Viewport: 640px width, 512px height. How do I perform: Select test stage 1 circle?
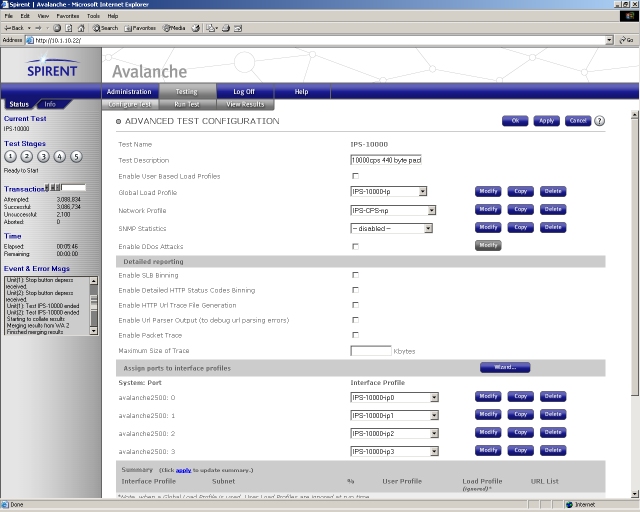click(x=10, y=156)
